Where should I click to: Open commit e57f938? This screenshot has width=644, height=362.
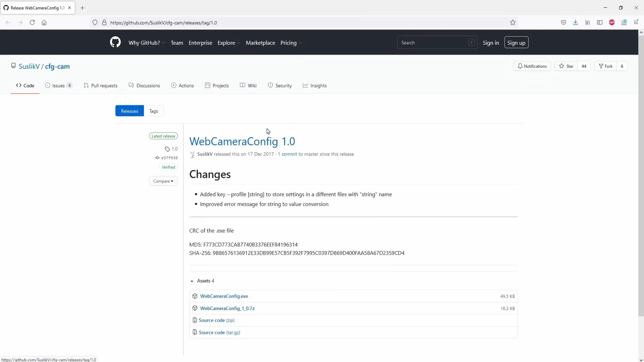click(x=169, y=158)
